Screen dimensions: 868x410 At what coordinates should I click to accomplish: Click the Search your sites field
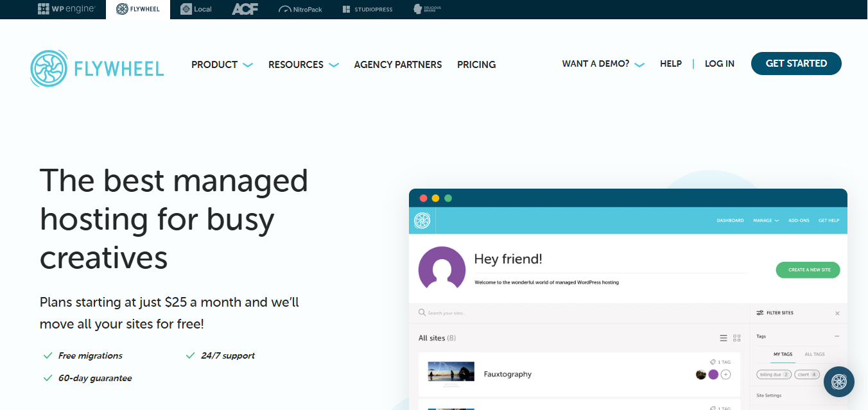click(x=579, y=312)
